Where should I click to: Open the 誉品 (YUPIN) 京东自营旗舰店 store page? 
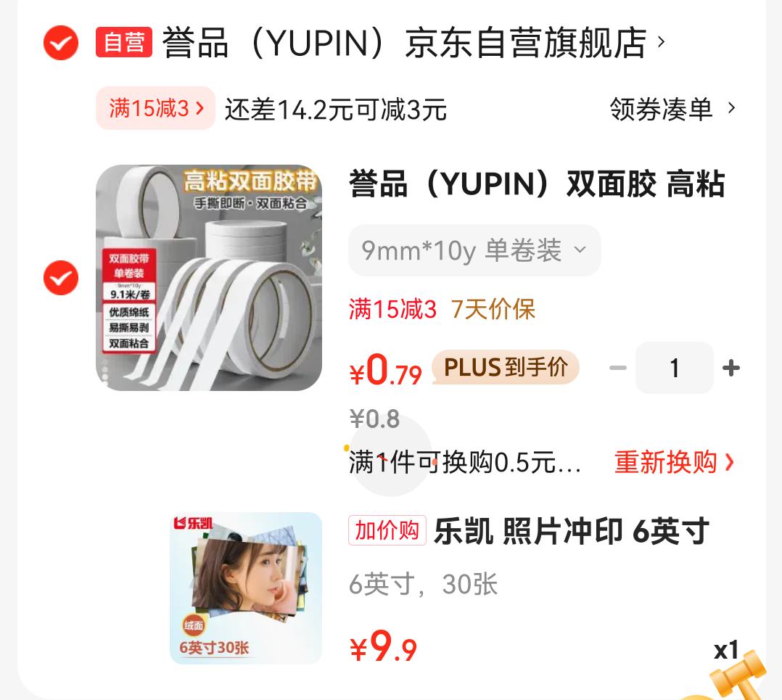(x=405, y=42)
